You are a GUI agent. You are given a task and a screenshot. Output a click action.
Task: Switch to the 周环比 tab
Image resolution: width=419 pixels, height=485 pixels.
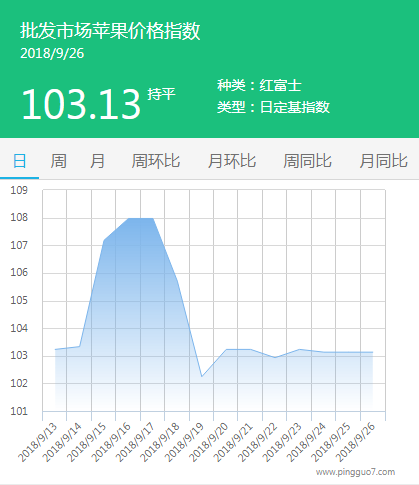click(x=156, y=161)
